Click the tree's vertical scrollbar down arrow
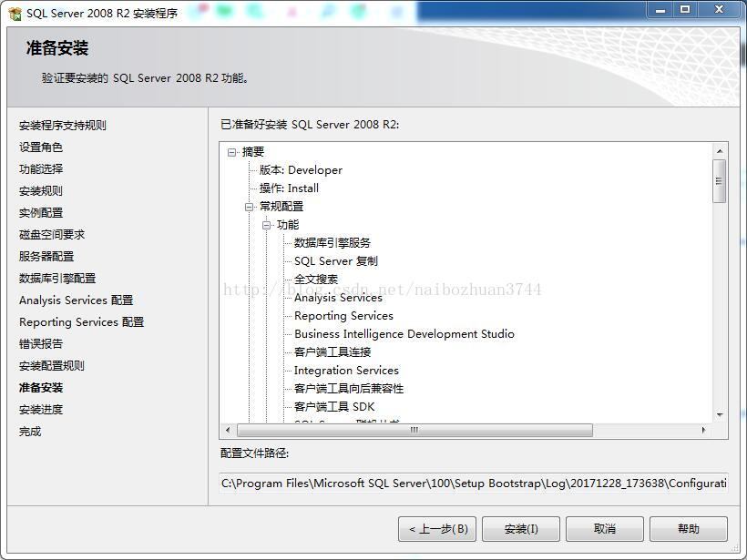This screenshot has width=747, height=560. point(720,414)
